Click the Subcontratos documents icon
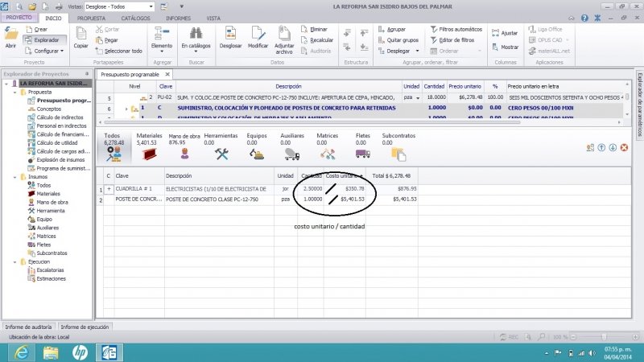The height and width of the screenshot is (362, 644). click(x=398, y=154)
